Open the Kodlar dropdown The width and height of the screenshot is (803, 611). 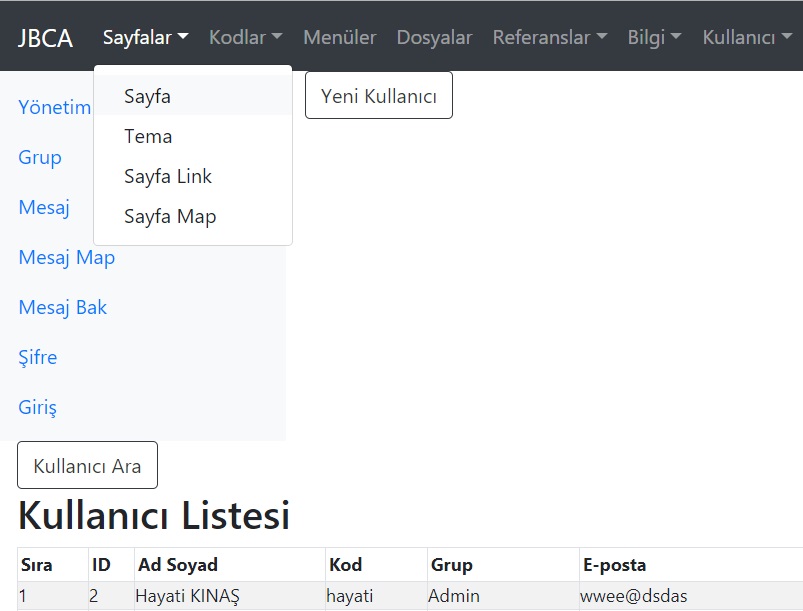245,37
